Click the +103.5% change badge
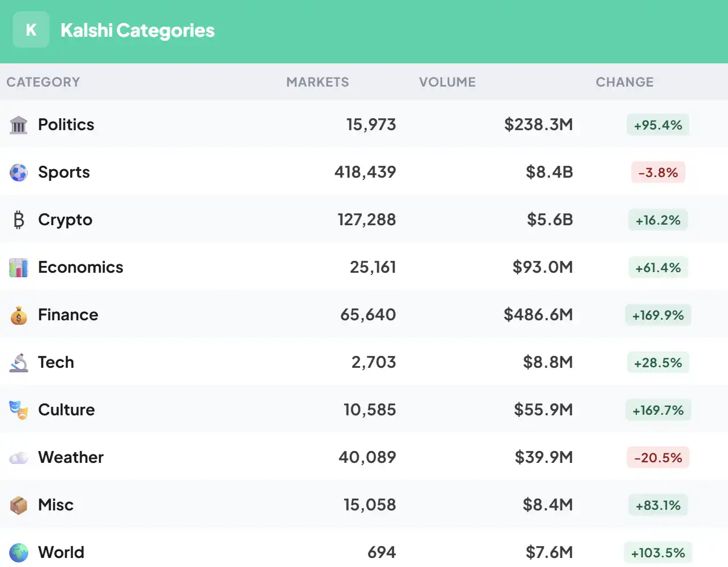Image resolution: width=728 pixels, height=567 pixels. [x=658, y=553]
